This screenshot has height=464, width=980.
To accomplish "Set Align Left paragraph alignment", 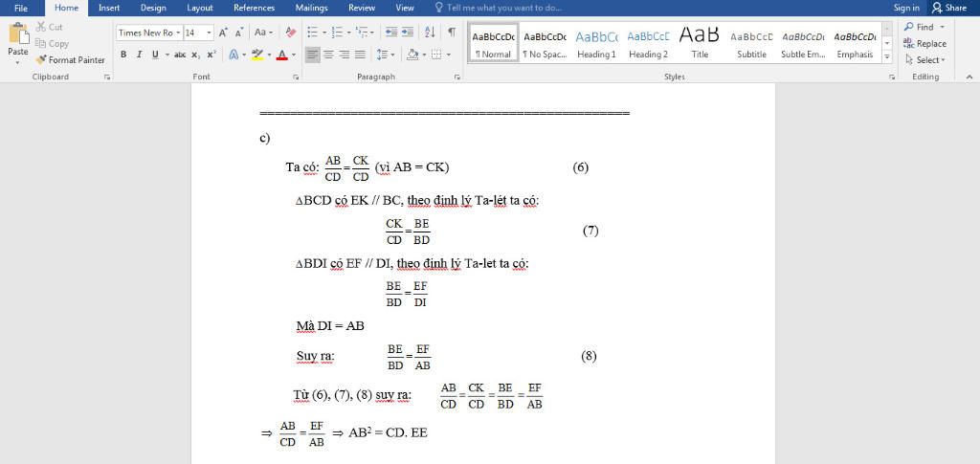I will coord(313,55).
